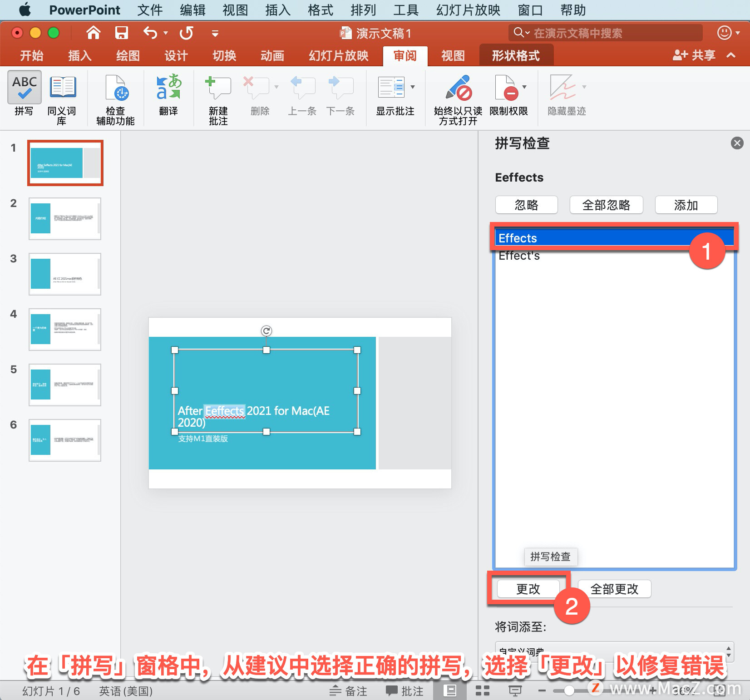
Task: Switch to the Draw (绘图) tab
Action: tap(128, 55)
